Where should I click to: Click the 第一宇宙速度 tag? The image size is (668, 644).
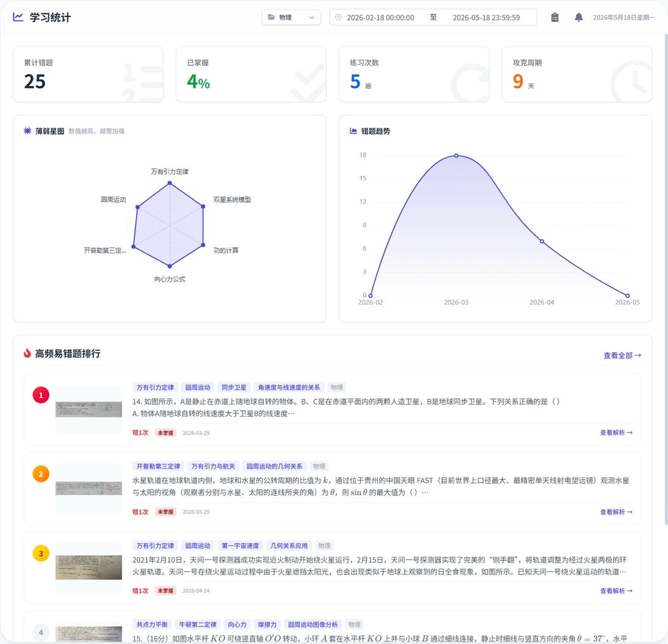(241, 546)
